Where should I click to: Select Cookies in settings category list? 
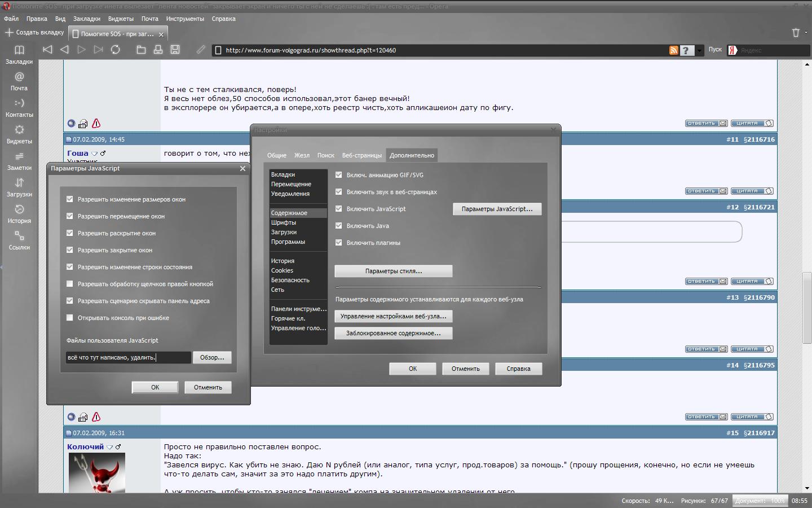point(298,270)
